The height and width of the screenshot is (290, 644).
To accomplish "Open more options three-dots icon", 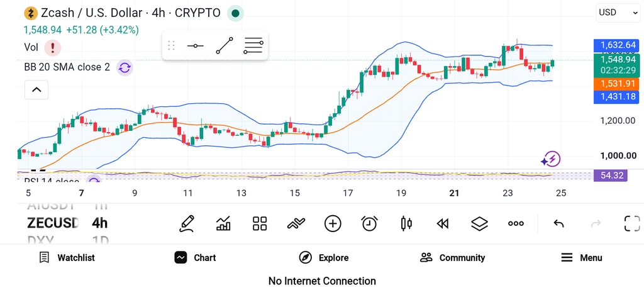I will (516, 223).
